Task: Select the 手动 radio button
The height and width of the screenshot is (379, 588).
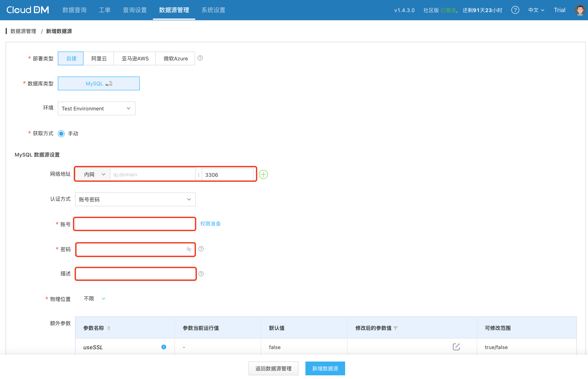Action: pyautogui.click(x=61, y=134)
